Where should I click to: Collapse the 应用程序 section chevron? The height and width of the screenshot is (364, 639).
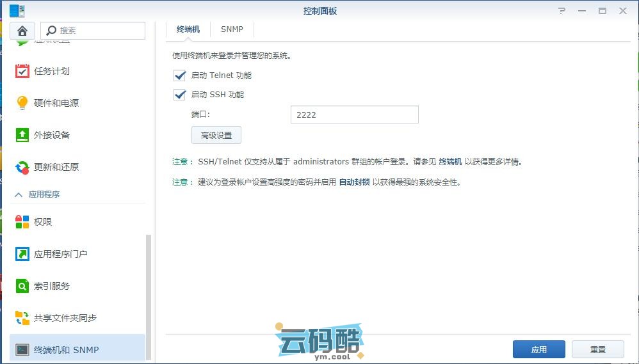tap(19, 194)
